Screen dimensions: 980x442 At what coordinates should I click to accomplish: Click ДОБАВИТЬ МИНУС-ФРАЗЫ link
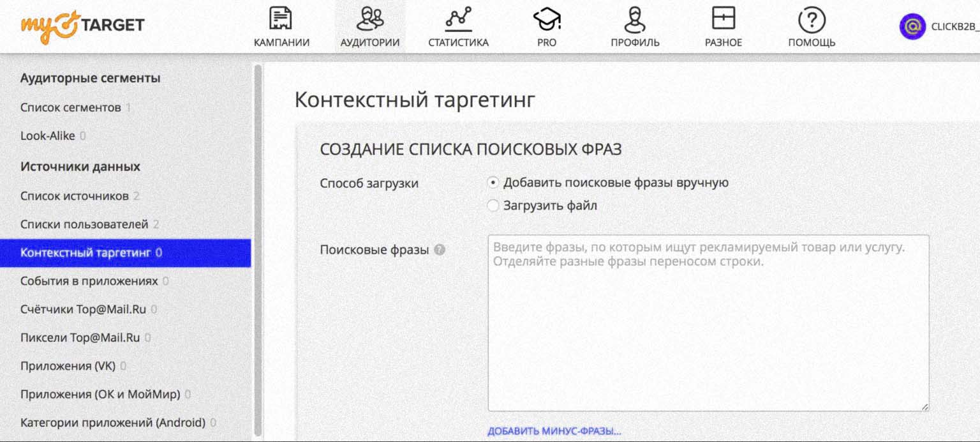pyautogui.click(x=554, y=431)
